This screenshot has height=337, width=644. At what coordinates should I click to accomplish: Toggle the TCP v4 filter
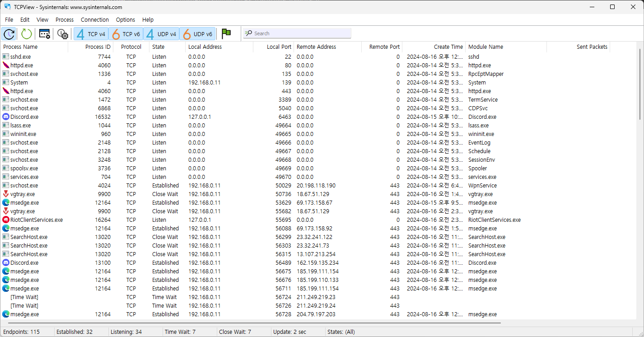tap(91, 34)
